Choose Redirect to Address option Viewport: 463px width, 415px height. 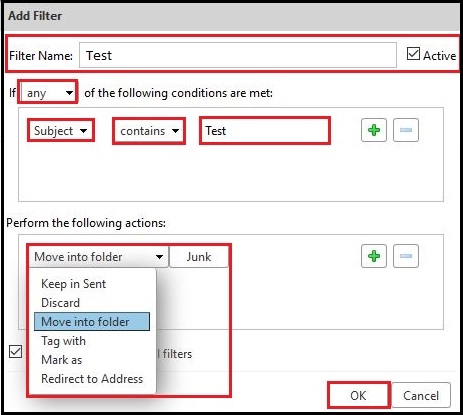[x=92, y=379]
